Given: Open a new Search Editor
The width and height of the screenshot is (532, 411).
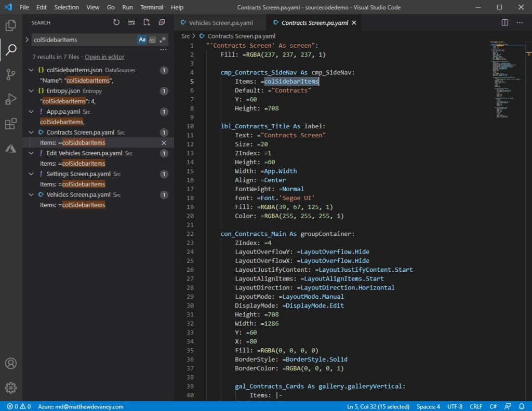Looking at the screenshot, I should click(x=146, y=22).
